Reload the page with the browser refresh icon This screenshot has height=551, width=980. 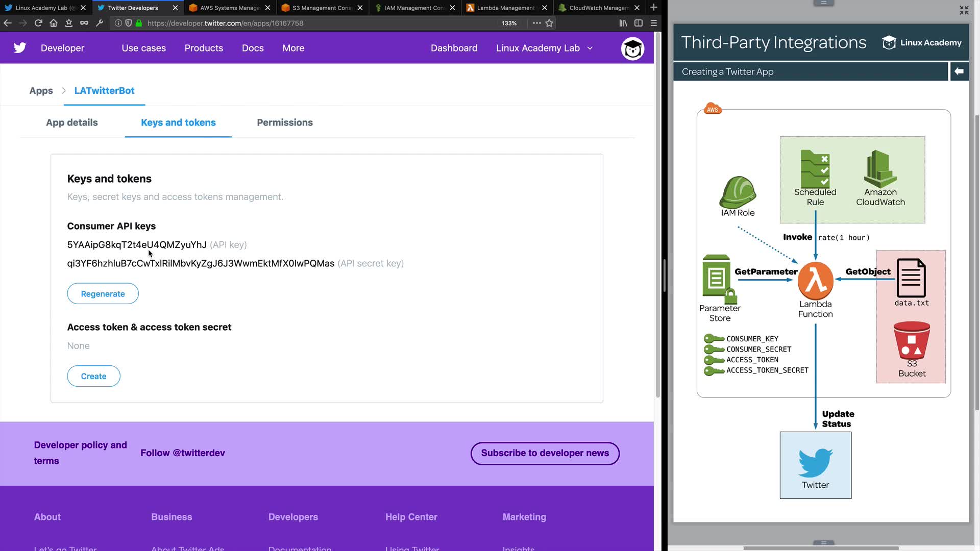pyautogui.click(x=38, y=23)
